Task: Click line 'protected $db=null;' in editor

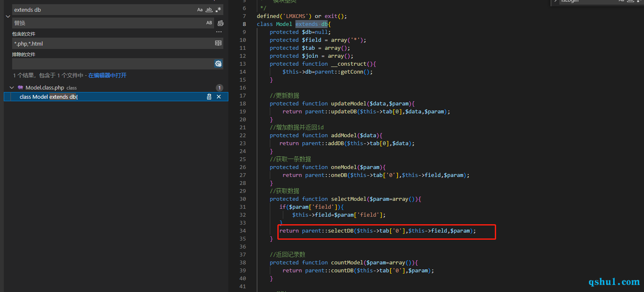Action: 300,32
